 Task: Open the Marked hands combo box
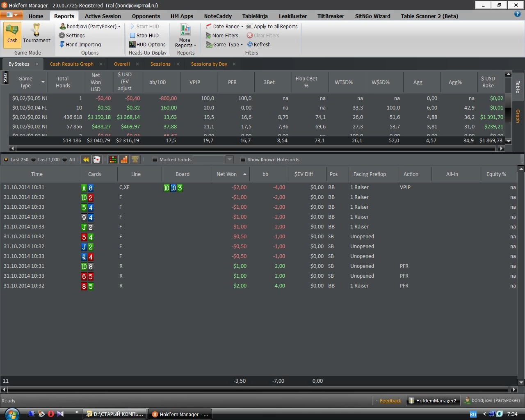click(213, 160)
